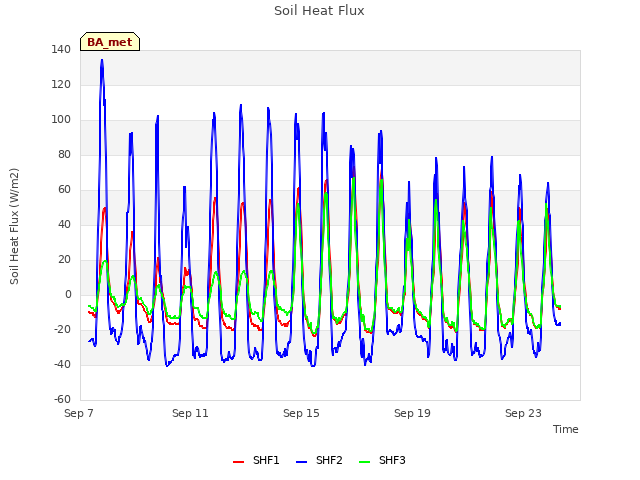
Task: Click the 0 y-axis tick label
Action: [68, 295]
